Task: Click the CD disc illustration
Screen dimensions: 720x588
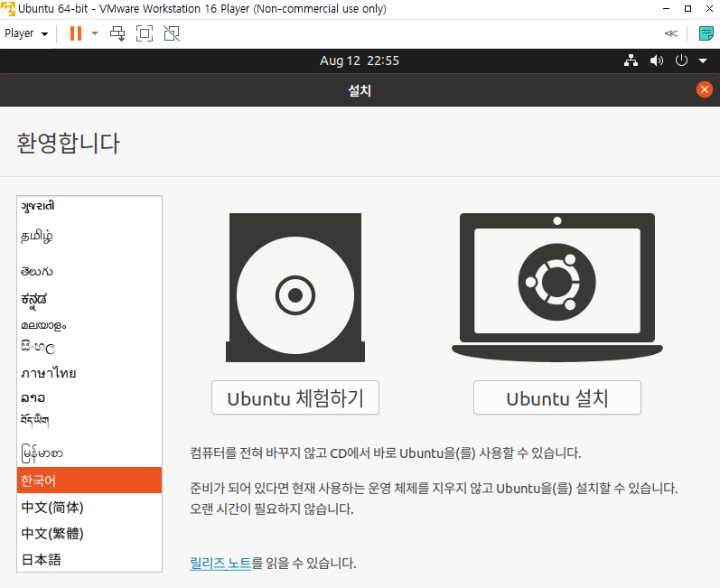Action: pos(295,287)
